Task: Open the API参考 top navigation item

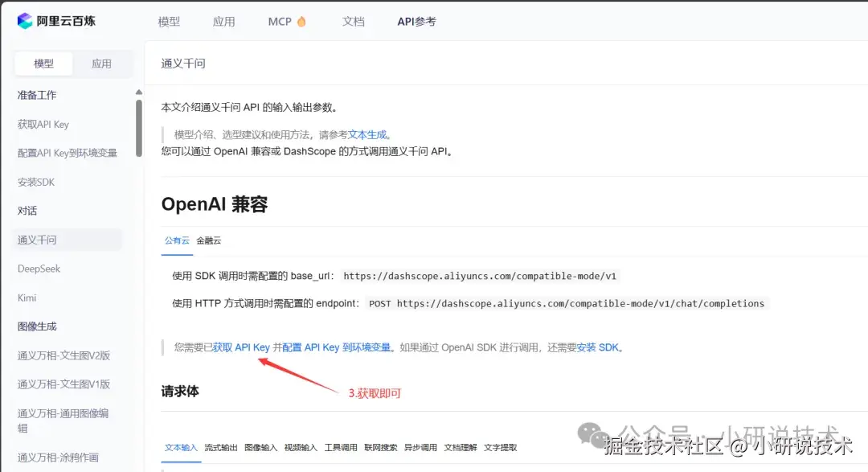Action: pyautogui.click(x=417, y=22)
